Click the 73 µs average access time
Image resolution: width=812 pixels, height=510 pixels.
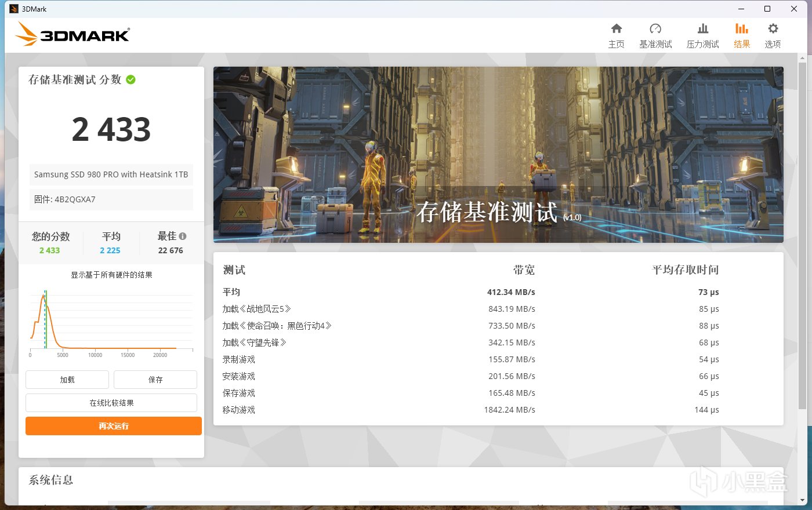coord(709,292)
